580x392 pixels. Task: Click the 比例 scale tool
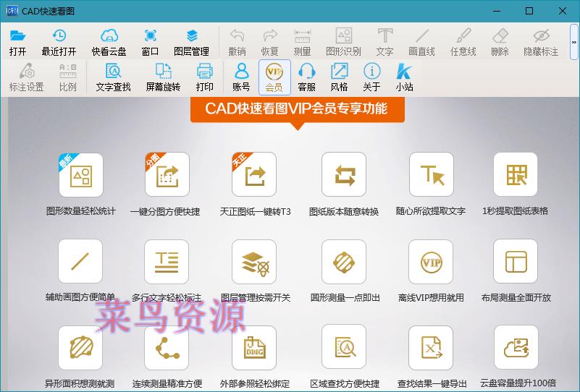coord(67,77)
